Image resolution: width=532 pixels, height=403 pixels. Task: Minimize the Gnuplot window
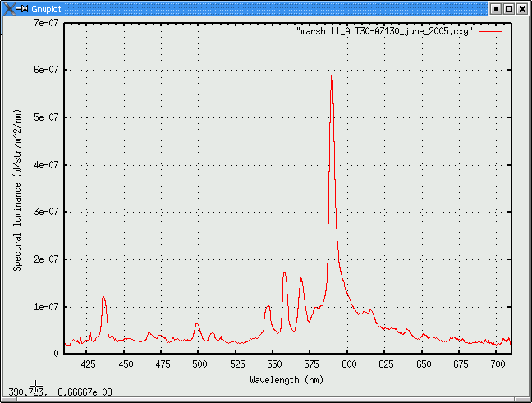[495, 8]
